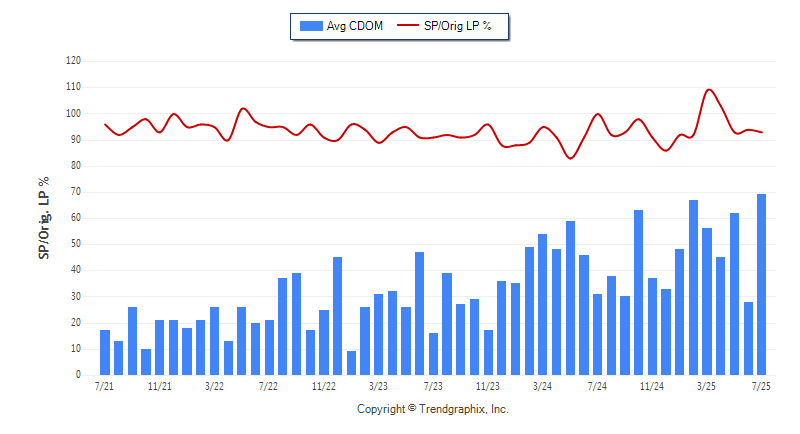Click the SP/Orig. LP % axis title
800x434 pixels.
(x=43, y=218)
